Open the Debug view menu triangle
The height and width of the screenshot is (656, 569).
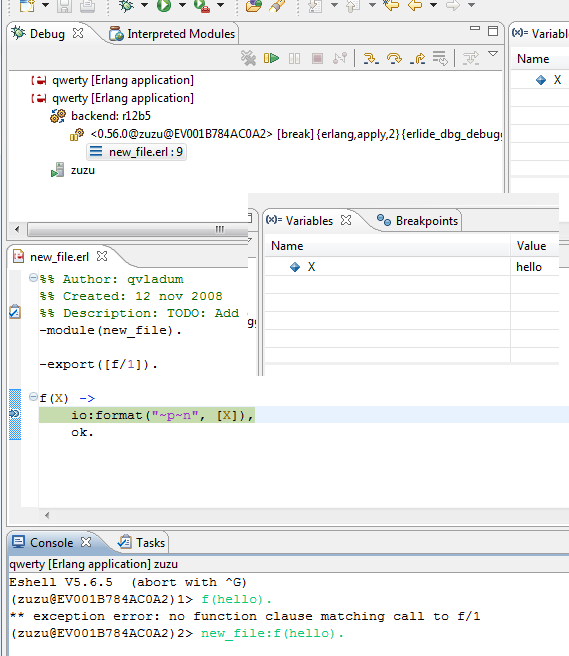point(493,54)
